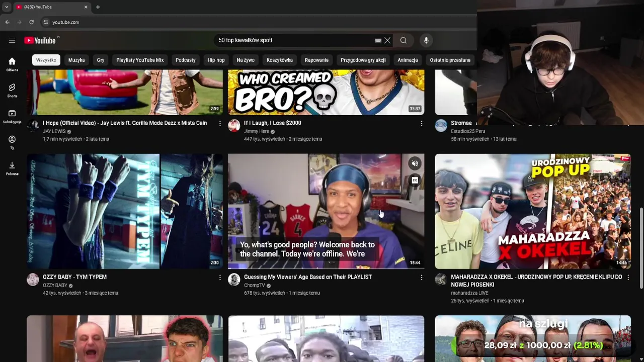Open Subskrypcje in the left sidebar
644x362 pixels.
click(12, 117)
